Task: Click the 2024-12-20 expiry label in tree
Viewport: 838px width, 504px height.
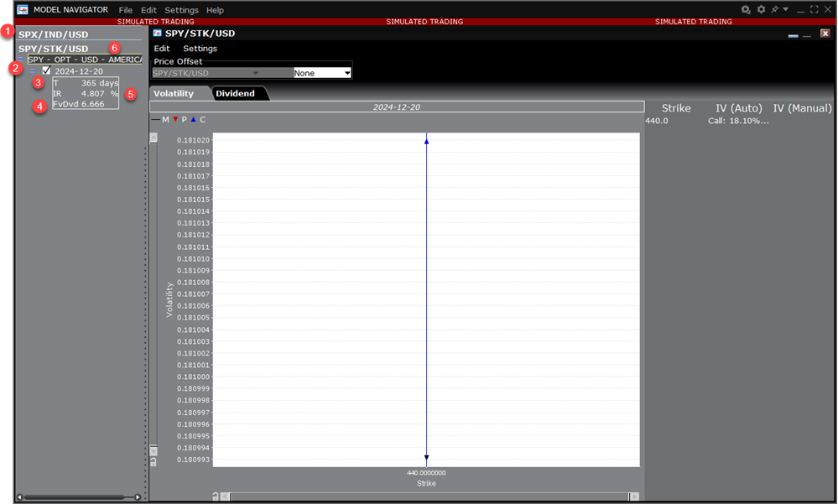Action: [79, 71]
